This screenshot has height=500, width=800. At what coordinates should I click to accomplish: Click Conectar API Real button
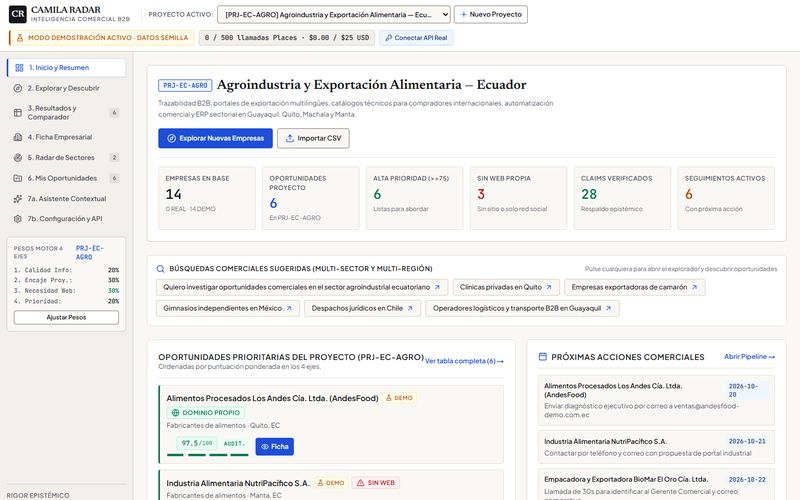pos(416,38)
